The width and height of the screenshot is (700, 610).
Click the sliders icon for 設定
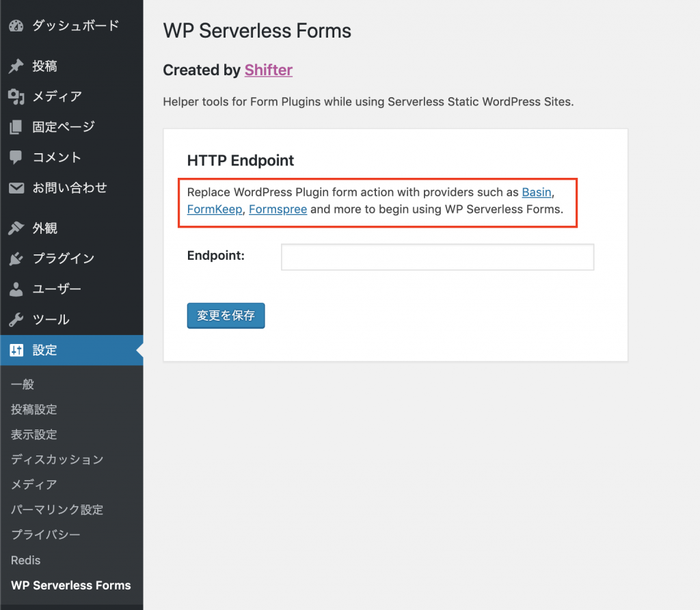pyautogui.click(x=16, y=350)
